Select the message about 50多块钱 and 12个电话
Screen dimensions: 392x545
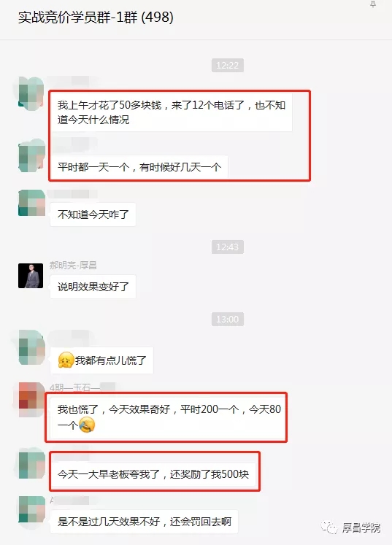pyautogui.click(x=171, y=112)
